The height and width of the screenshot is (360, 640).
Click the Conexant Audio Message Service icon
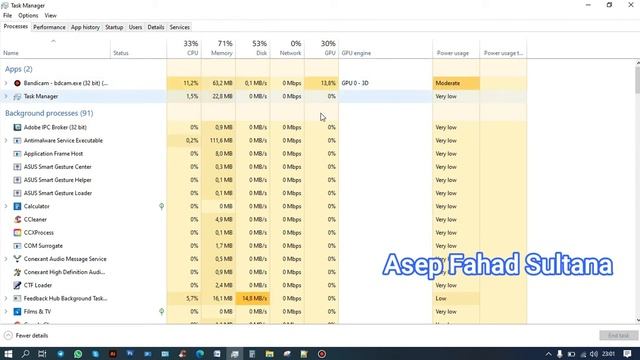click(x=17, y=259)
